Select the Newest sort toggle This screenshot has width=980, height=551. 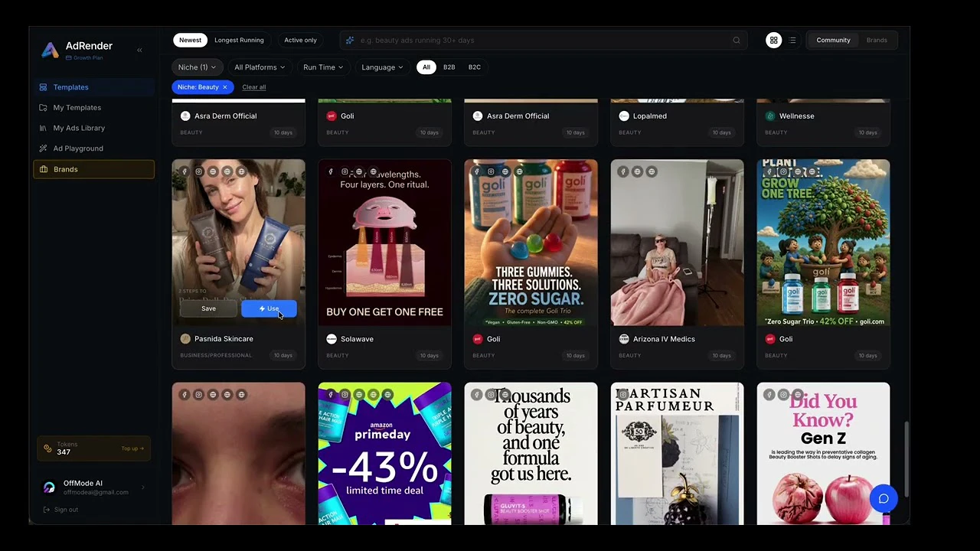tap(191, 40)
